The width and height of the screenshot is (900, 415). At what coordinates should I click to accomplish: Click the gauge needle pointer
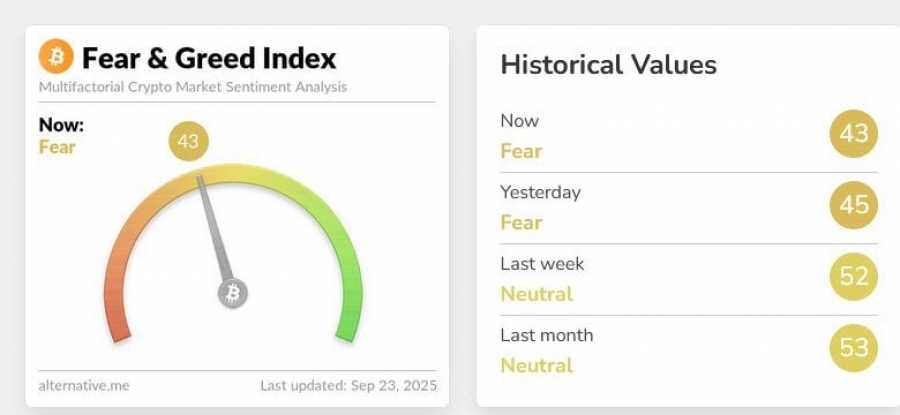pyautogui.click(x=214, y=230)
